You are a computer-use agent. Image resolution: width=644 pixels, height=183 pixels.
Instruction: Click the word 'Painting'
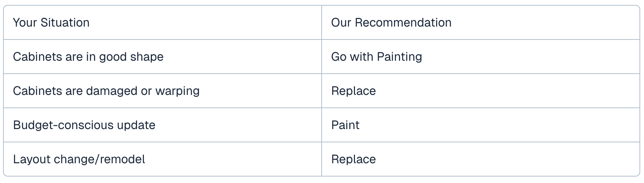click(399, 57)
